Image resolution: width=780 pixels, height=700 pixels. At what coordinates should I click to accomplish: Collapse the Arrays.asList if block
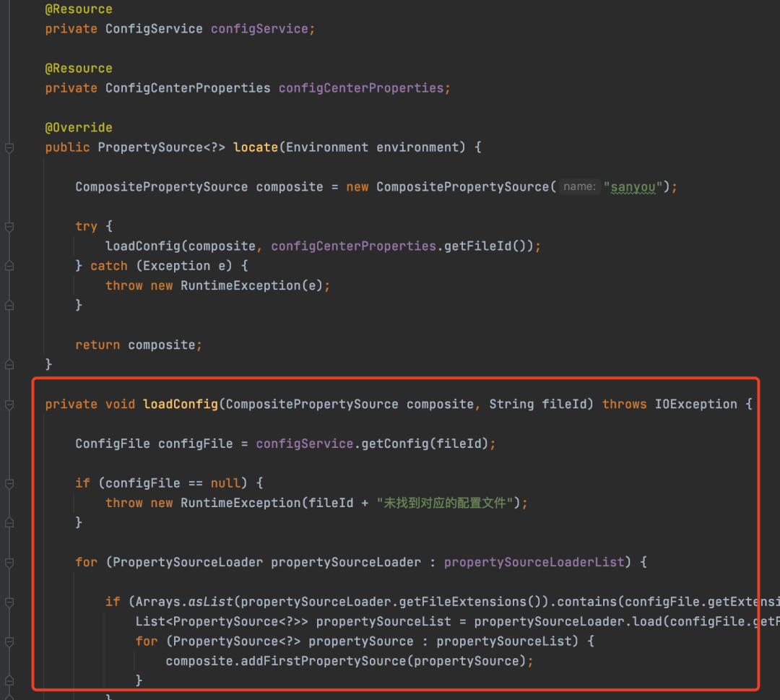pyautogui.click(x=9, y=602)
